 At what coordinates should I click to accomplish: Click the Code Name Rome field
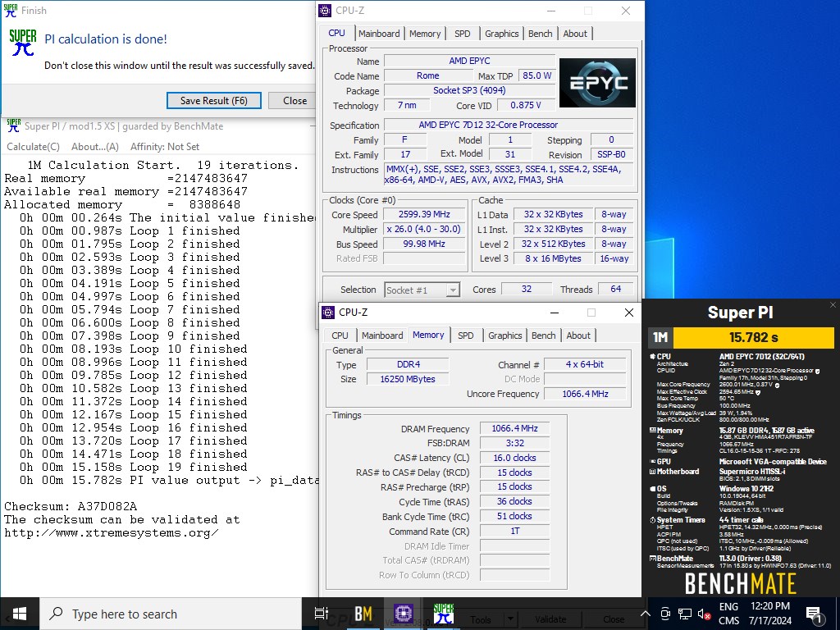427,76
